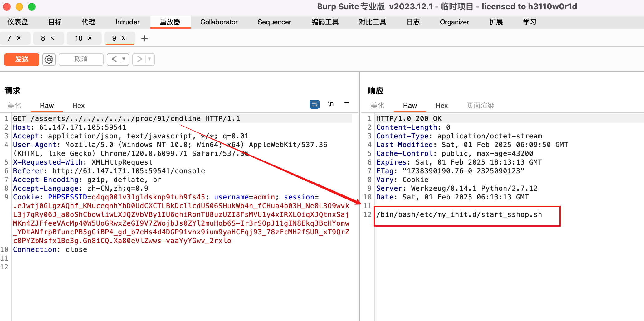Open the request editor hamburger menu

pos(347,104)
